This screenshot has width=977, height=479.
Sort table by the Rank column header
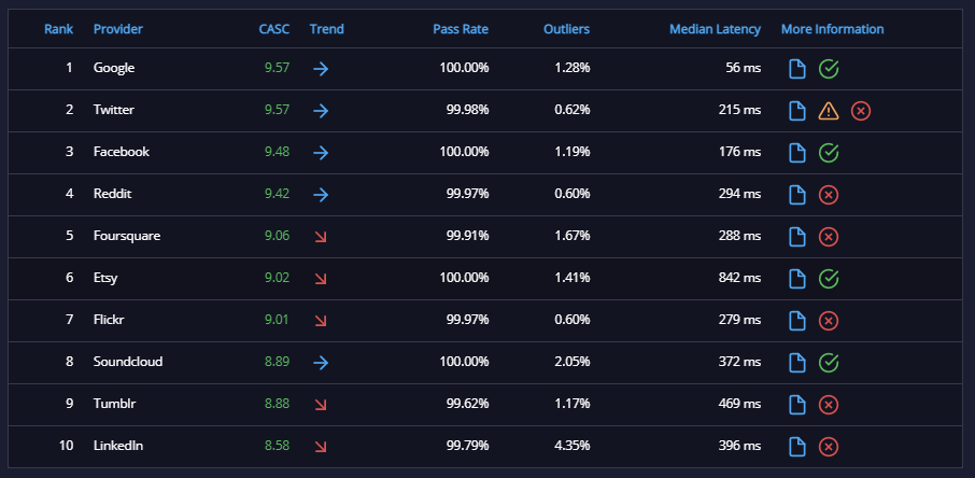[x=59, y=29]
